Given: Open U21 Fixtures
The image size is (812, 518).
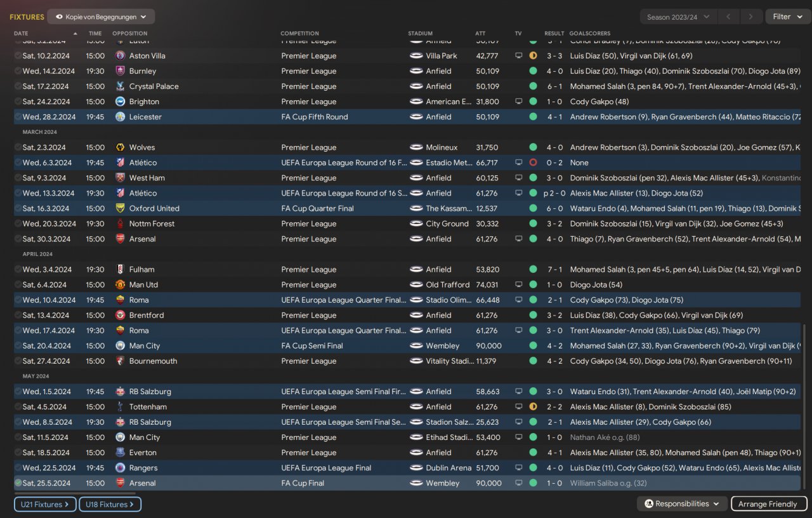Looking at the screenshot, I should point(45,505).
